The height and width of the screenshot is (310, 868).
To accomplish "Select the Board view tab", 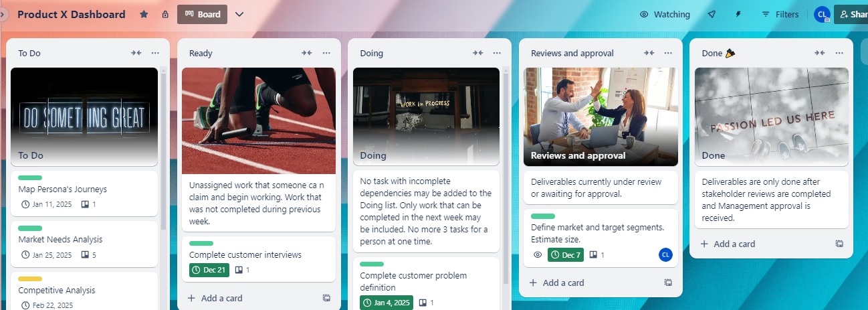I will 202,14.
